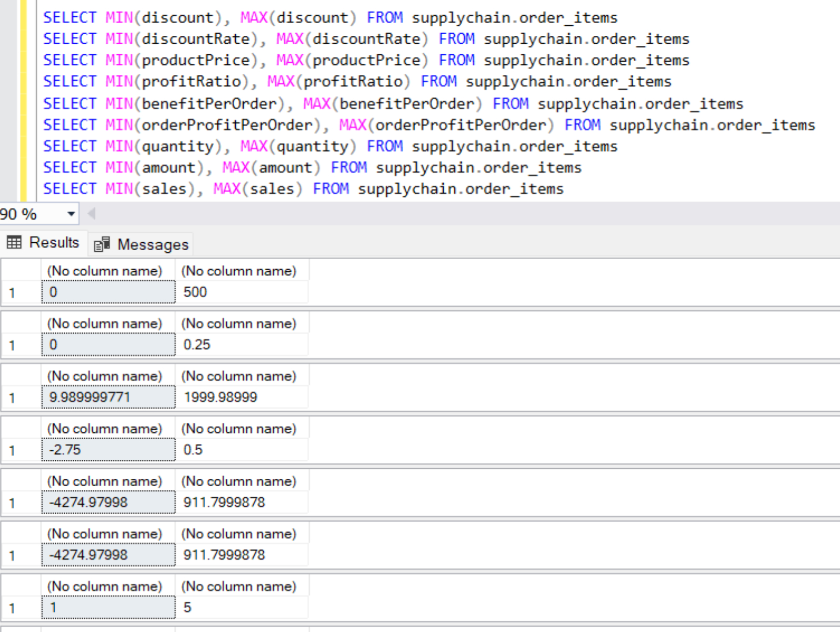Image resolution: width=840 pixels, height=632 pixels.
Task: Select the cell showing 1999.98999
Action: click(x=241, y=397)
